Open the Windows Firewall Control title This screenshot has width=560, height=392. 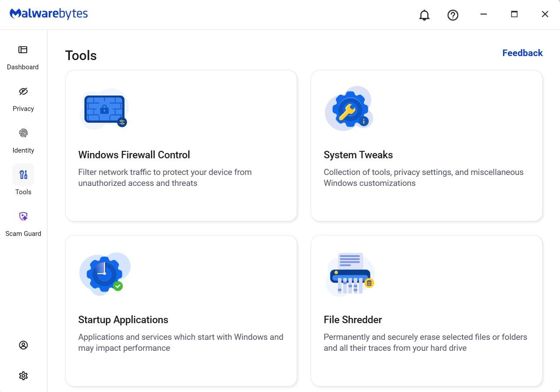[134, 155]
